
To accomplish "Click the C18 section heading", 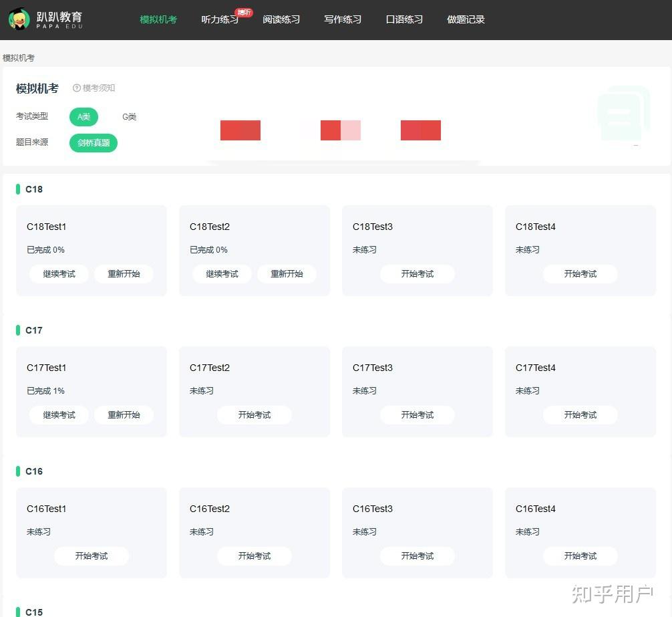I will coord(34,189).
